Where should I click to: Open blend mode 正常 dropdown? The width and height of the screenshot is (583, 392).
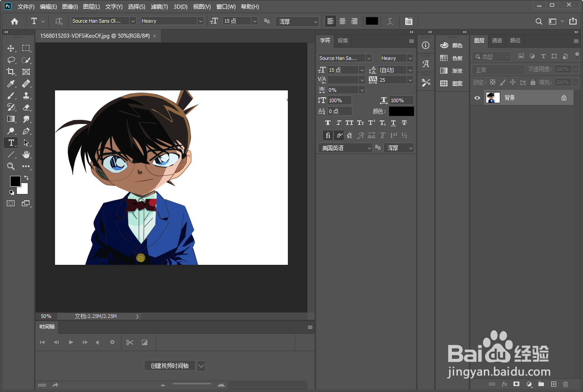(498, 70)
